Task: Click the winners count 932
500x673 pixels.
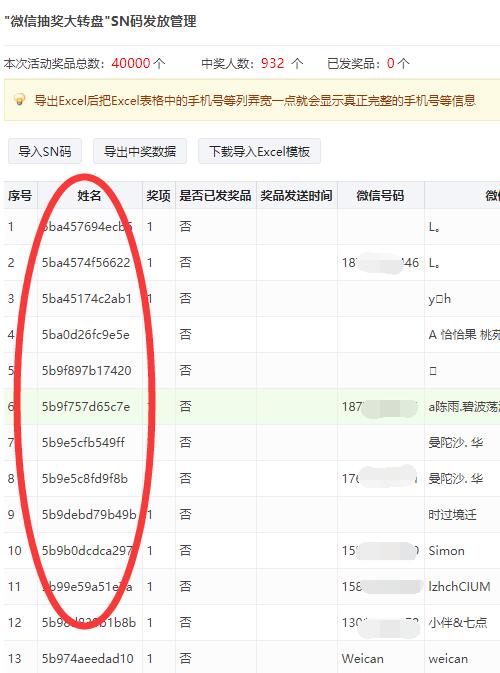Action: click(x=273, y=63)
